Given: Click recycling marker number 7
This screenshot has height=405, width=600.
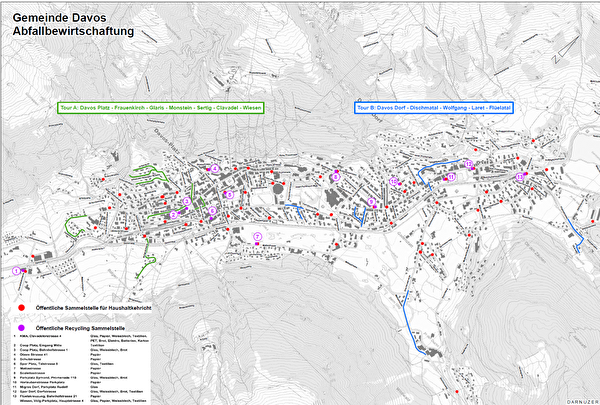Looking at the screenshot, I should [x=257, y=237].
